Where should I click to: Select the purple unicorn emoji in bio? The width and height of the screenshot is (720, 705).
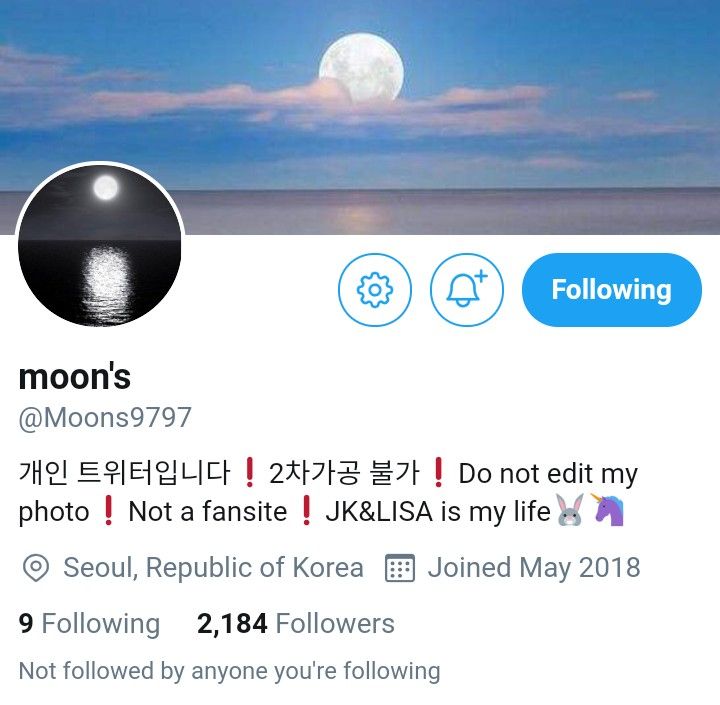coord(608,510)
